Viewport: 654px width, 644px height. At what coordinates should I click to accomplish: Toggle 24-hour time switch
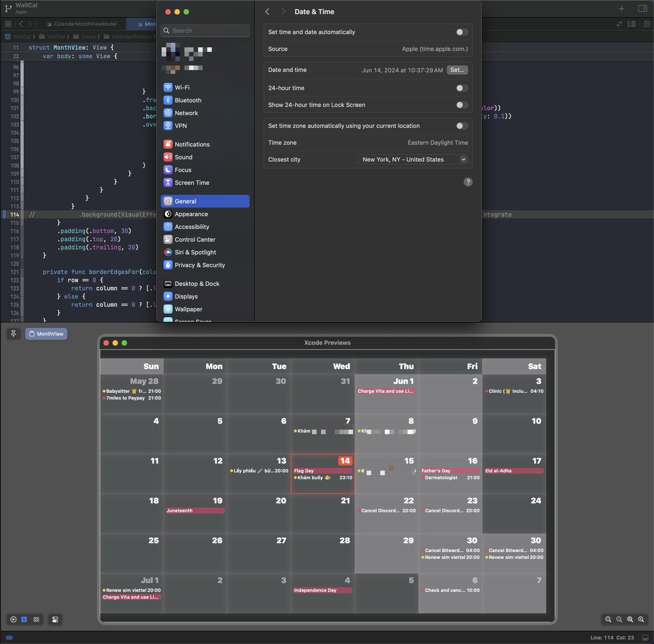pyautogui.click(x=462, y=88)
